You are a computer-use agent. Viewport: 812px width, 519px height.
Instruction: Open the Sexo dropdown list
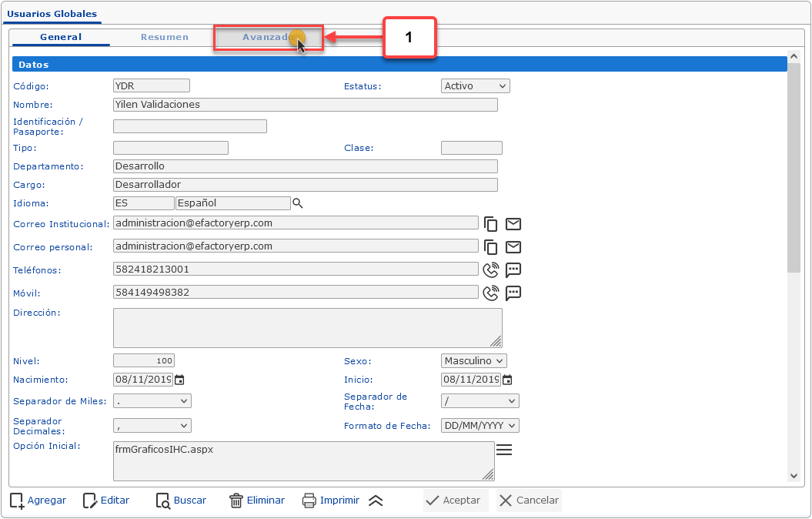474,361
